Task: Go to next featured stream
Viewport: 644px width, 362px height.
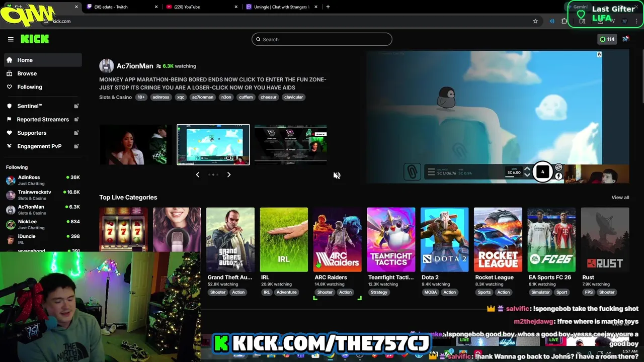Action: point(229,174)
